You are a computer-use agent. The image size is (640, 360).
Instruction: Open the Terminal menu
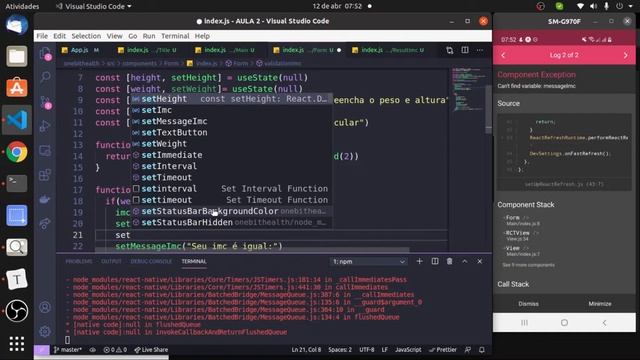click(x=175, y=36)
